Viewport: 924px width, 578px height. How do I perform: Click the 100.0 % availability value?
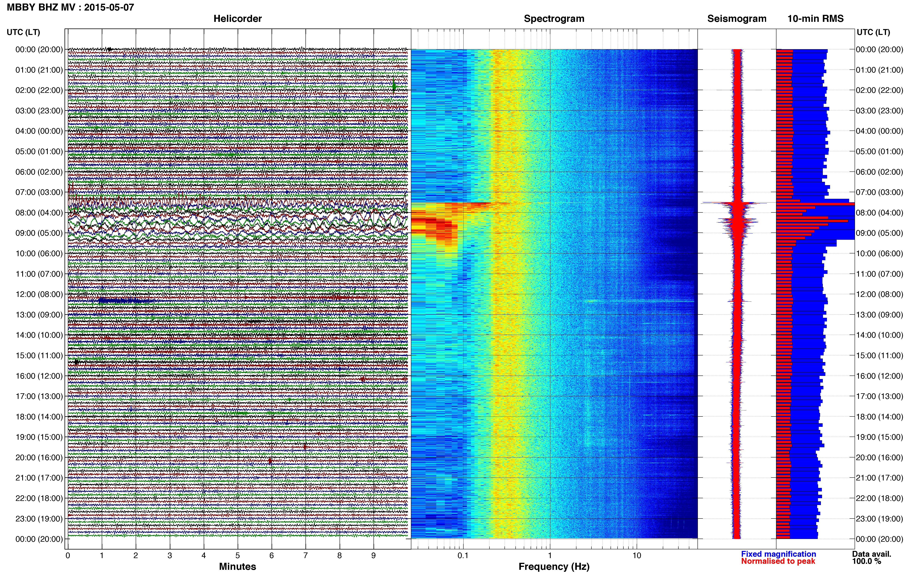coord(867,562)
